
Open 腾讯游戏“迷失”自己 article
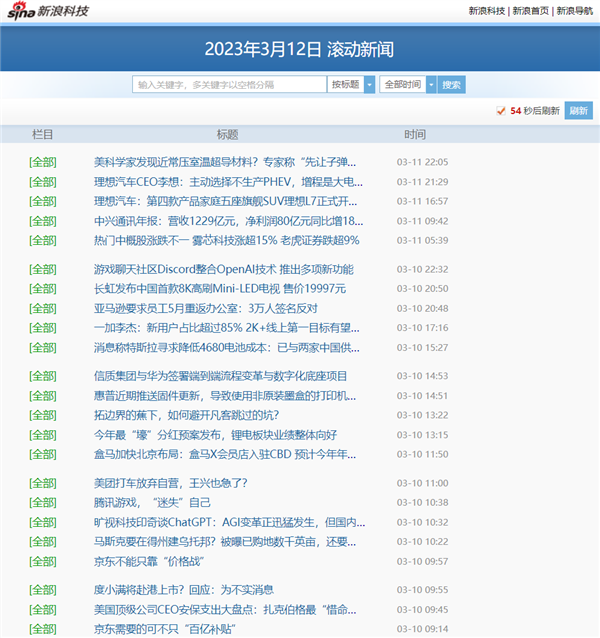pos(152,503)
